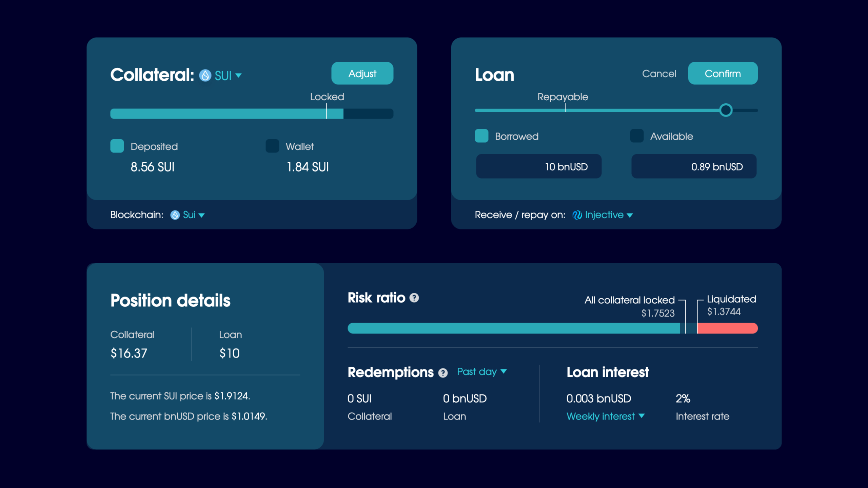Cancel the loan adjustment
Image resolution: width=868 pixels, height=488 pixels.
click(659, 74)
